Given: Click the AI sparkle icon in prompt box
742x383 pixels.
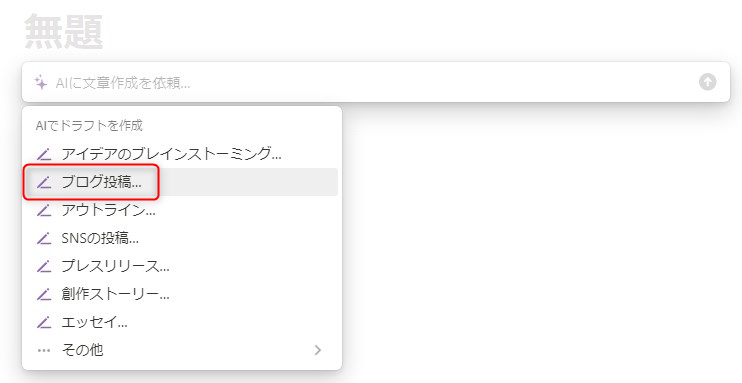Looking at the screenshot, I should (41, 83).
